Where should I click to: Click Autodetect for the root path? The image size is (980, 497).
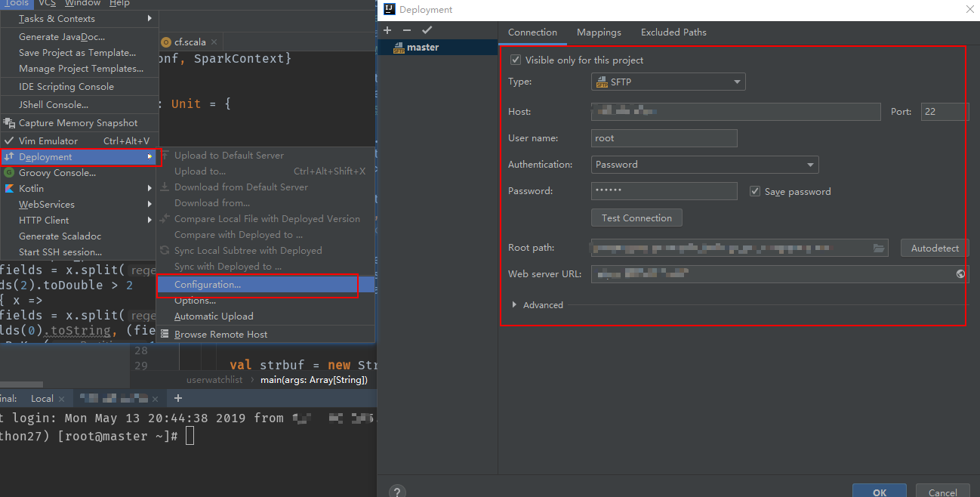coord(933,247)
